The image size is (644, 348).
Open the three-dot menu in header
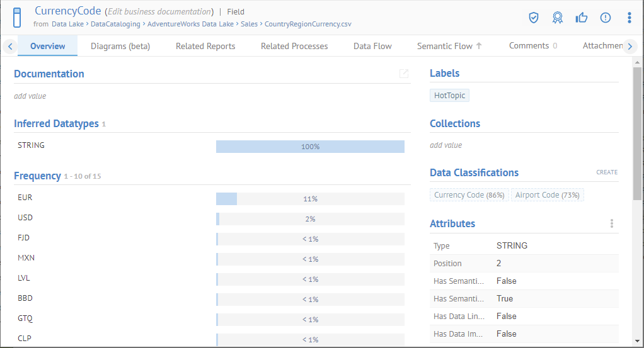[630, 18]
